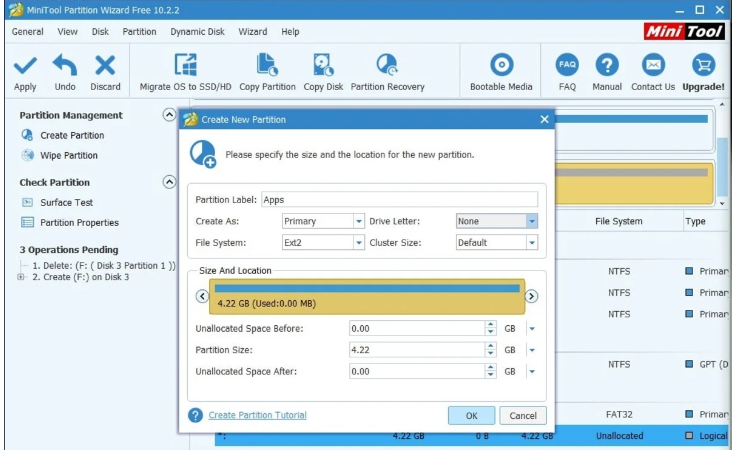This screenshot has width=750, height=450.
Task: Open the Partition menu
Action: pyautogui.click(x=139, y=32)
